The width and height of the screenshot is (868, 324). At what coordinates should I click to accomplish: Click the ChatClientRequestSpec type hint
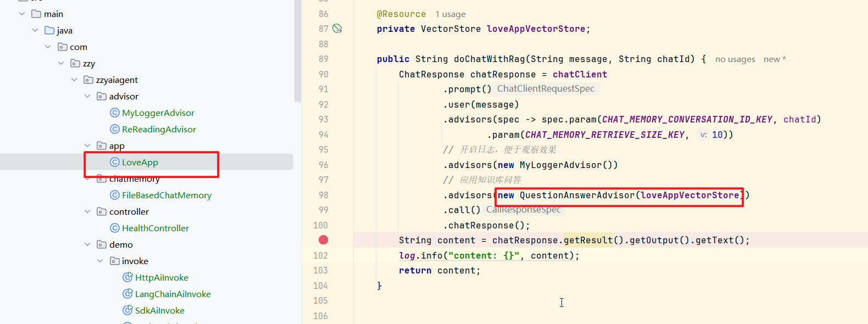546,89
